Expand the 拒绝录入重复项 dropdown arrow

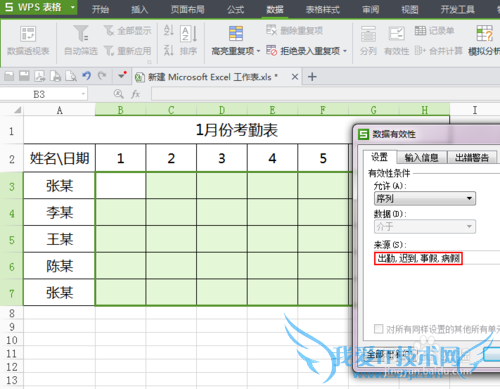(x=345, y=51)
